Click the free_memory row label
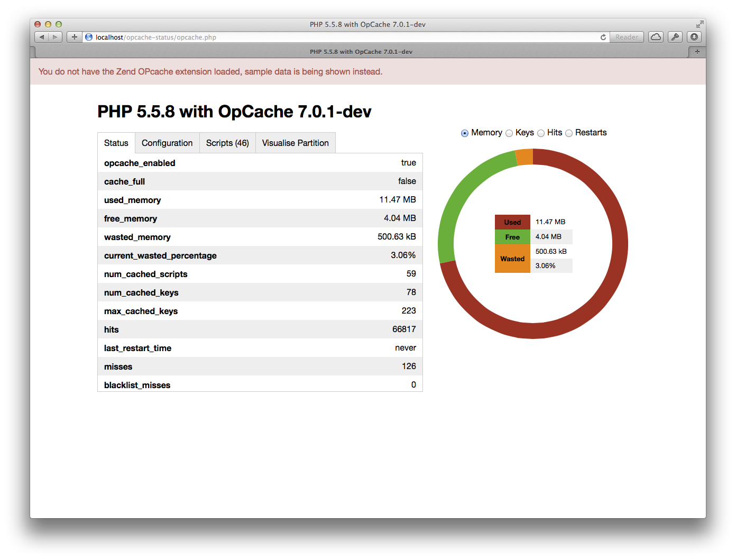 pyautogui.click(x=131, y=218)
